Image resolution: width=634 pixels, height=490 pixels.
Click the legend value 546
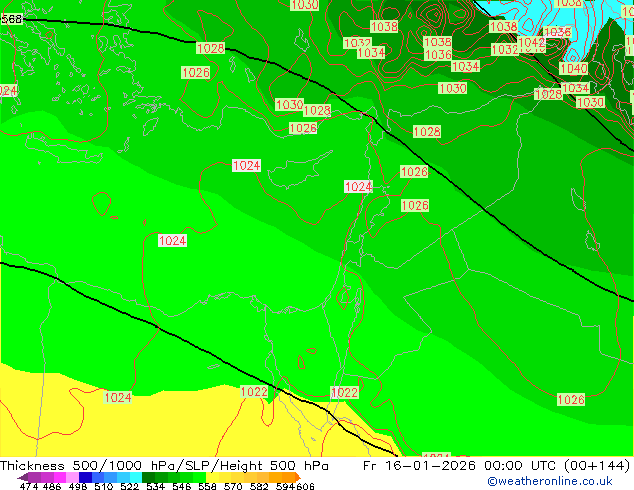coord(181,486)
